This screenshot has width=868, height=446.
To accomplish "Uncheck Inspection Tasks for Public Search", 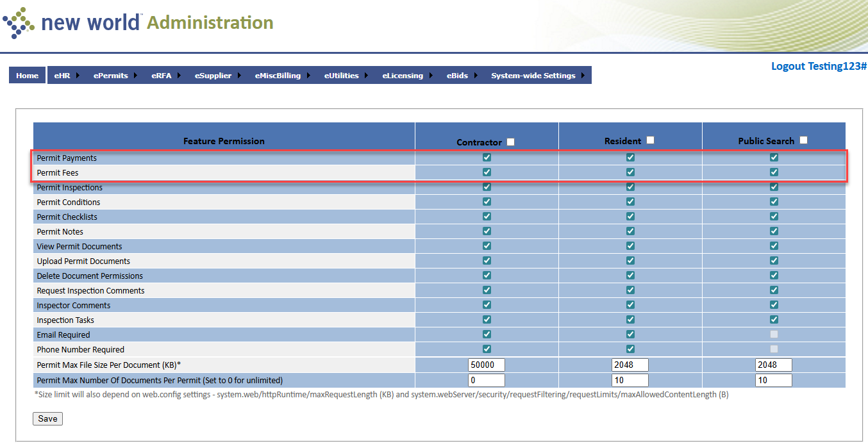I will (774, 320).
